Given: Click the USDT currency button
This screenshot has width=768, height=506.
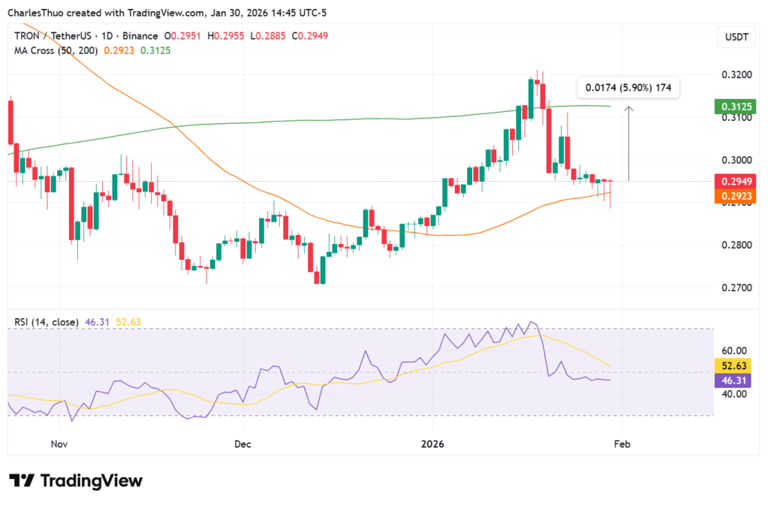Looking at the screenshot, I should tap(737, 37).
